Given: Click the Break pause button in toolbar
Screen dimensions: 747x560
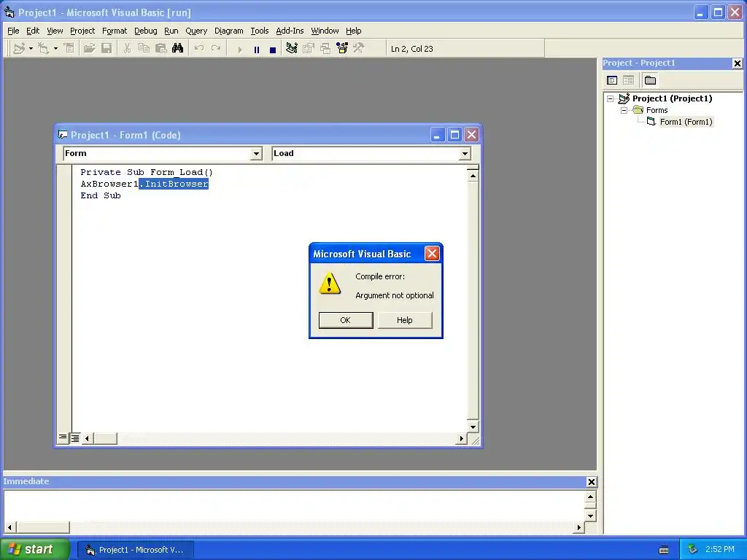Looking at the screenshot, I should [257, 50].
